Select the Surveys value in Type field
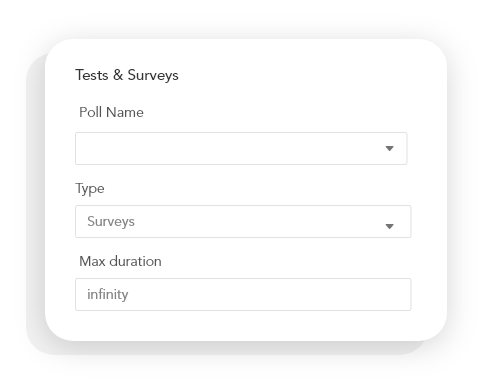Viewport: 492px width, 392px height. pos(111,221)
